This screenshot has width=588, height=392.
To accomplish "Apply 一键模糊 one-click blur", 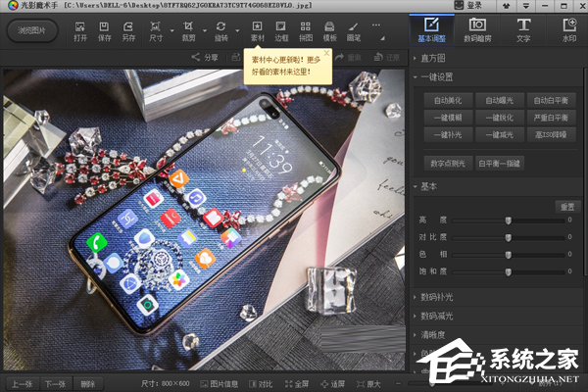I will pos(448,118).
